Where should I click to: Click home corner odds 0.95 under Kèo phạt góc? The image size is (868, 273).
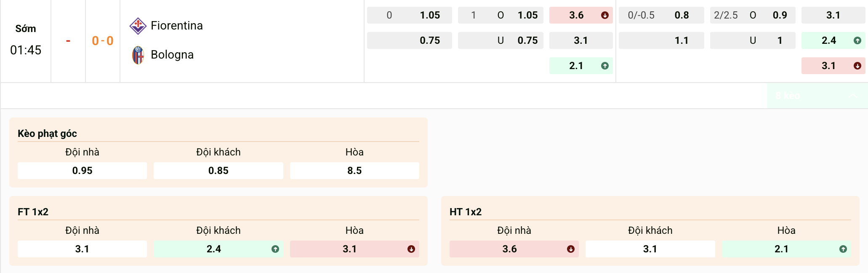[x=82, y=171]
